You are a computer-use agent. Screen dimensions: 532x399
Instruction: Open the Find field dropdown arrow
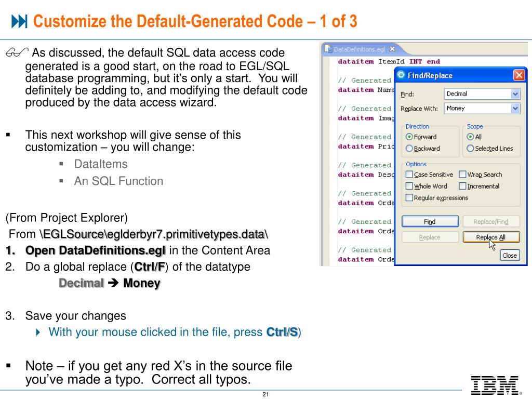point(515,94)
